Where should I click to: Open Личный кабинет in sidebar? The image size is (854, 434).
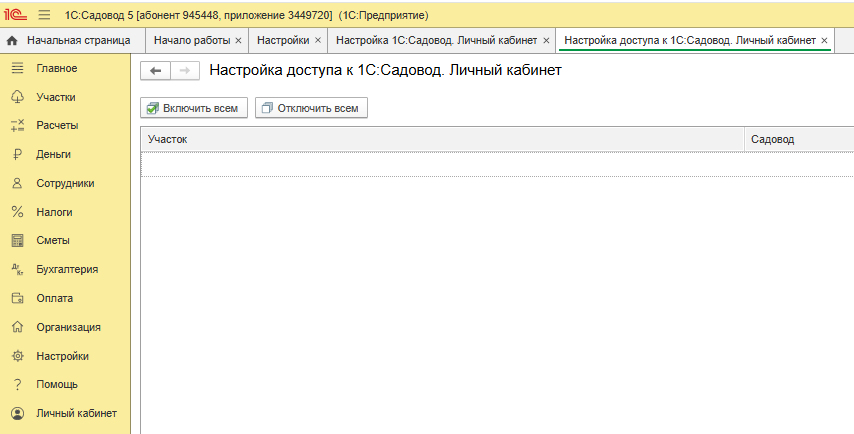pyautogui.click(x=77, y=413)
